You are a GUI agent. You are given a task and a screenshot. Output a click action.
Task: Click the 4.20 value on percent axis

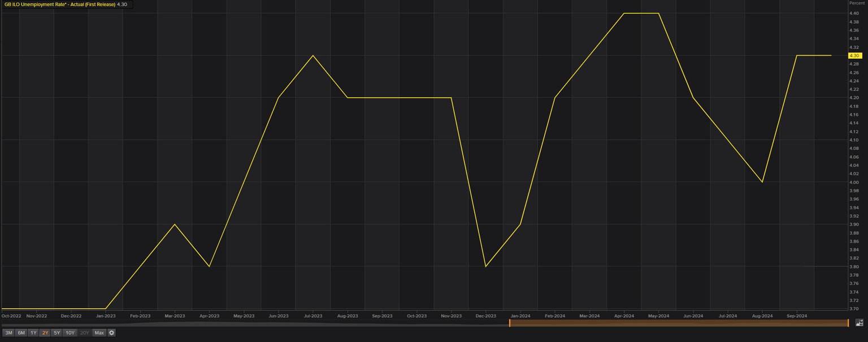854,98
